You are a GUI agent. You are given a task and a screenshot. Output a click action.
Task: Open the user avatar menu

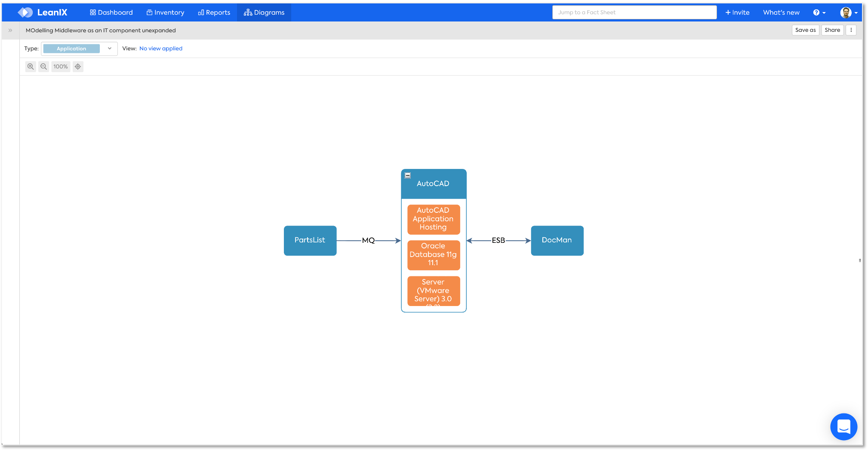849,12
